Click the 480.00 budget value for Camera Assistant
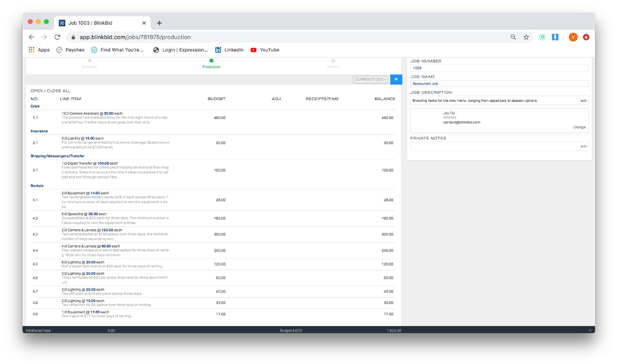 220,118
